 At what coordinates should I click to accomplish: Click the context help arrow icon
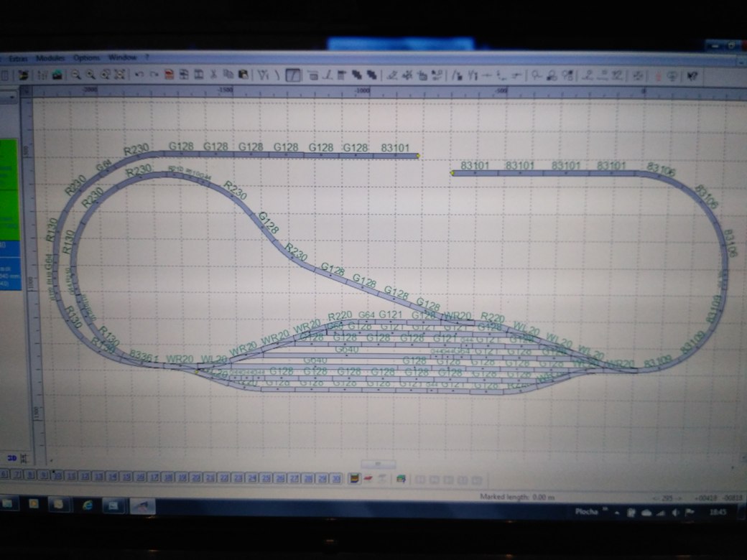click(692, 75)
